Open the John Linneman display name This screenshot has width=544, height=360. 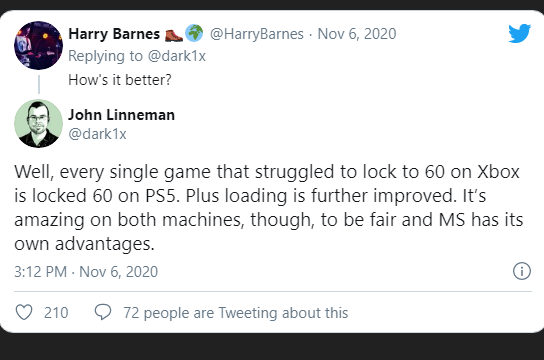tap(121, 115)
